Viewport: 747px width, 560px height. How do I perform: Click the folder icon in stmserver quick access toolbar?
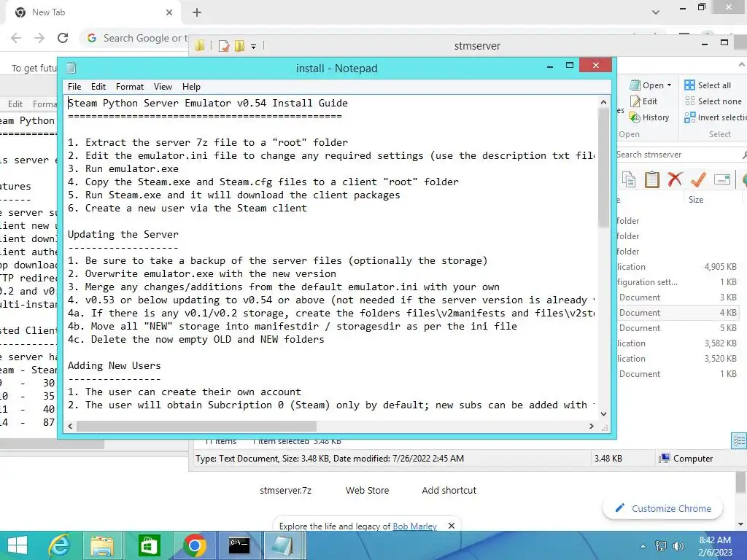(200, 46)
